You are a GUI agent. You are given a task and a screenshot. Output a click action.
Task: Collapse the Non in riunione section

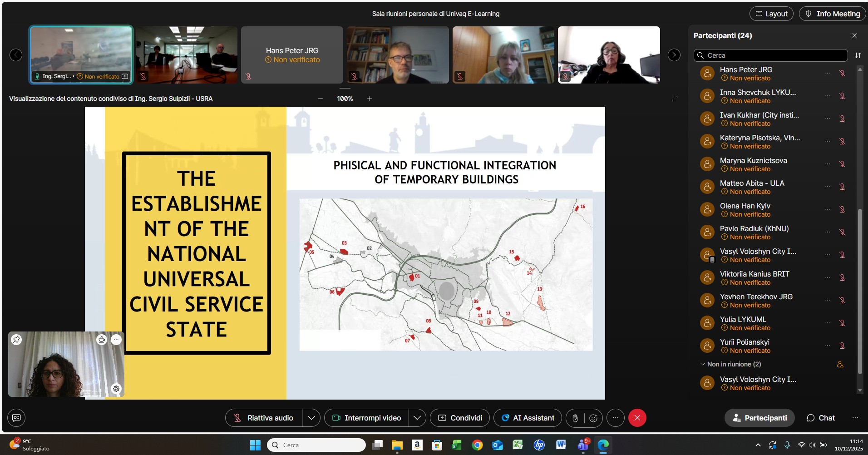pos(703,364)
